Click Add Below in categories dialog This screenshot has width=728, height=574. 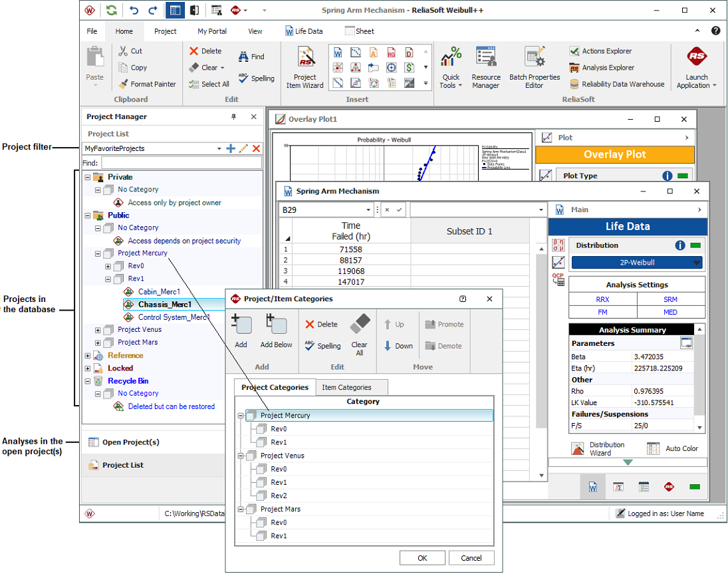pyautogui.click(x=276, y=331)
